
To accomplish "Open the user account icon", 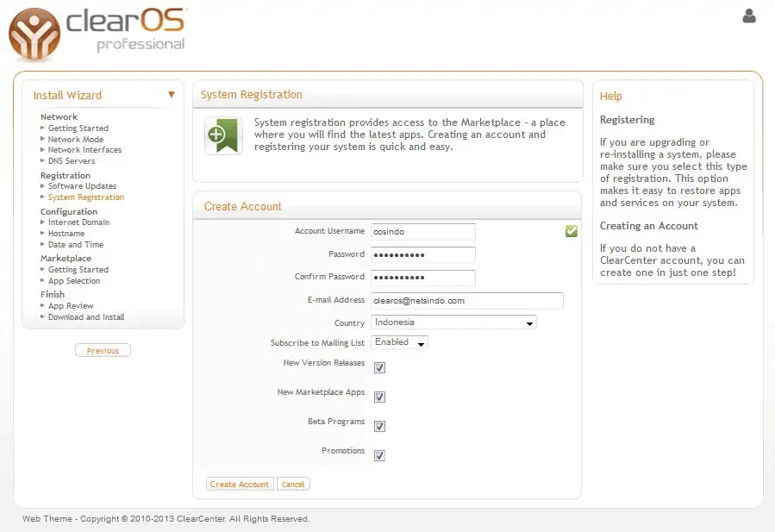I will 748,16.
